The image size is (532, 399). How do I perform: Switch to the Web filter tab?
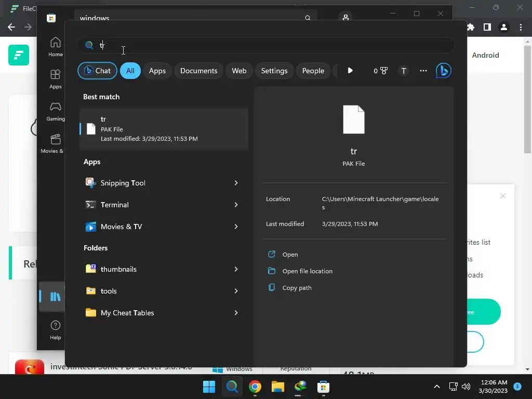tap(239, 71)
